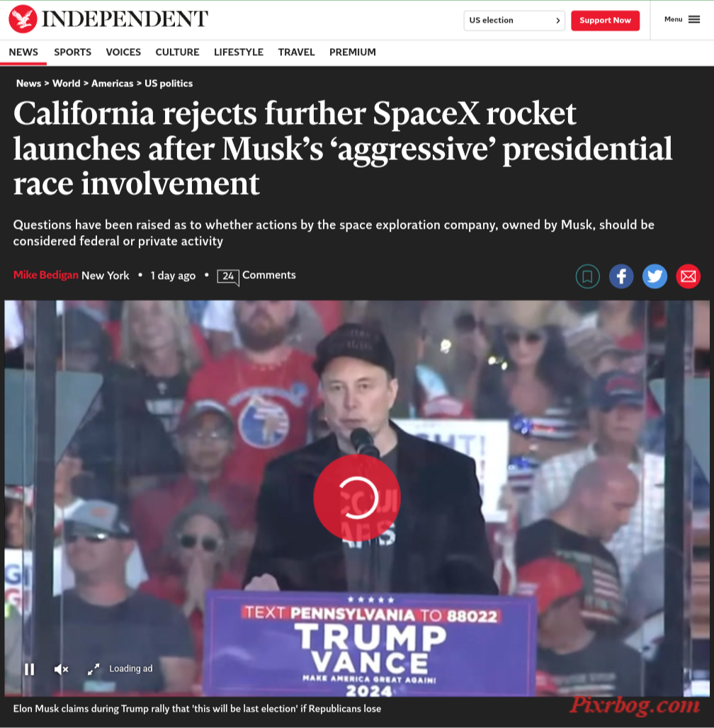The height and width of the screenshot is (728, 714).
Task: Open the Voices section tab
Action: coord(123,52)
